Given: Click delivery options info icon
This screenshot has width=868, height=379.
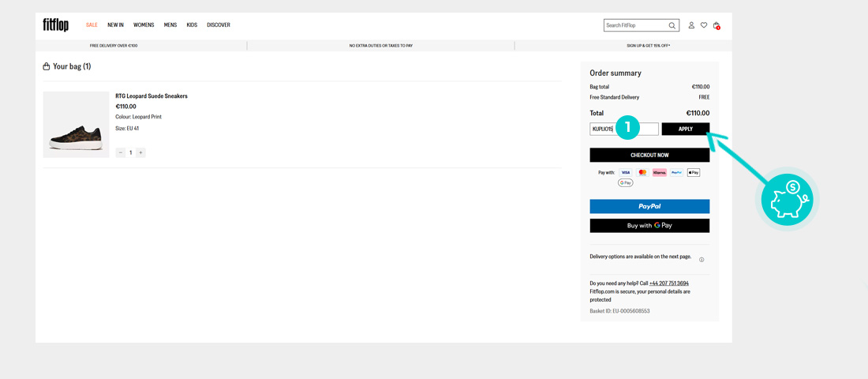Looking at the screenshot, I should click(x=702, y=259).
